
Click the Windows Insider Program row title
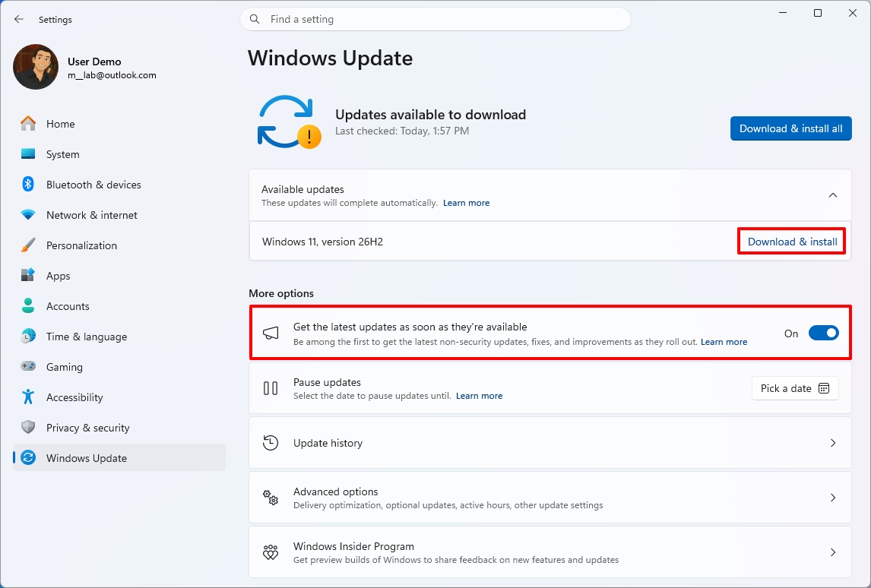[x=353, y=545]
